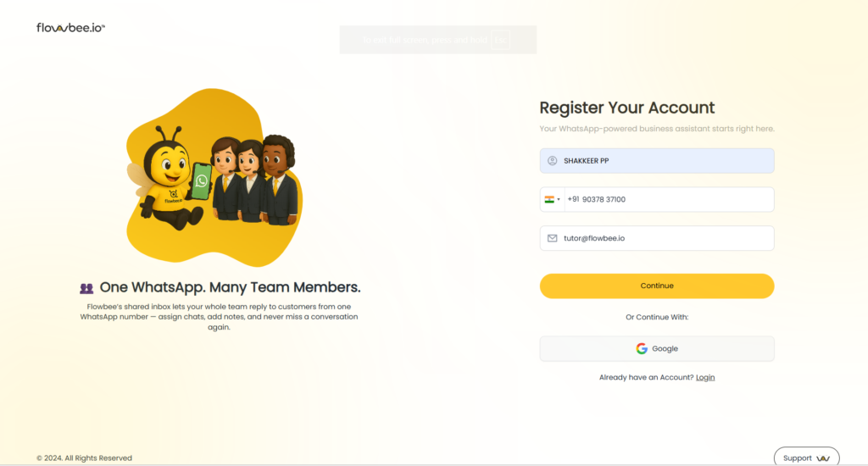The height and width of the screenshot is (466, 868).
Task: Open the Login link
Action: tap(705, 377)
